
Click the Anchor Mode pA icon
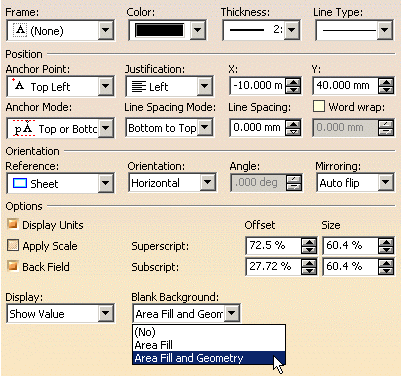(x=23, y=128)
